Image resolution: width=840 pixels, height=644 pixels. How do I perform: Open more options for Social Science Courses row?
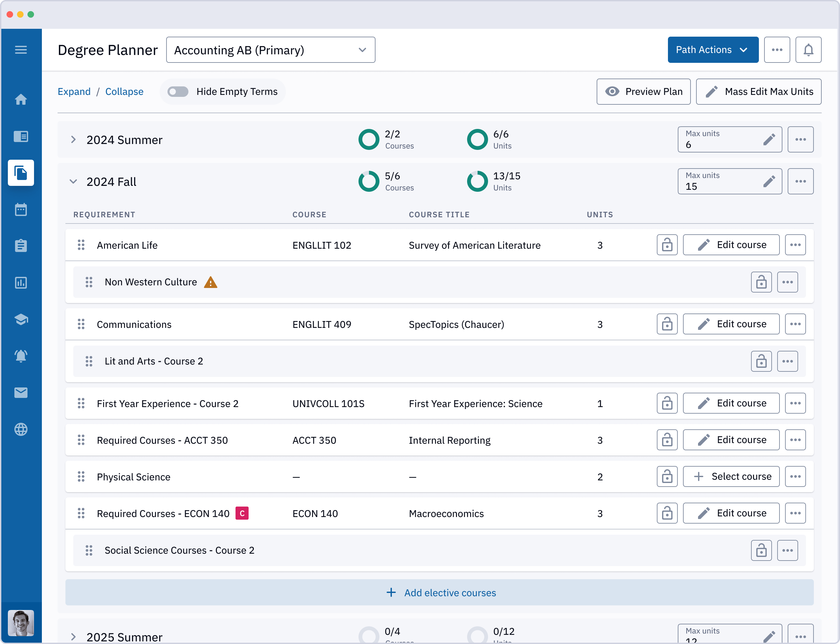click(x=788, y=550)
